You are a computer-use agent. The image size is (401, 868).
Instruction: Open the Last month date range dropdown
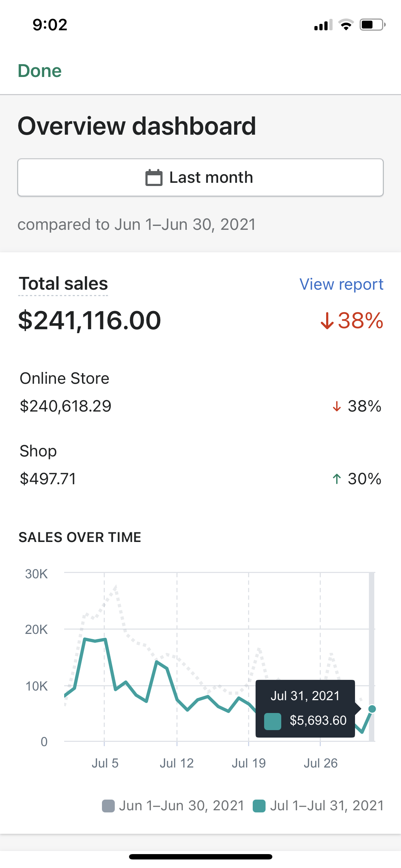(x=201, y=177)
